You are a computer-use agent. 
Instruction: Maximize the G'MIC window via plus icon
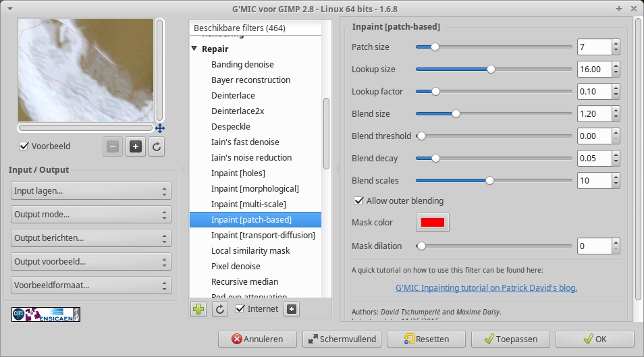(x=619, y=9)
